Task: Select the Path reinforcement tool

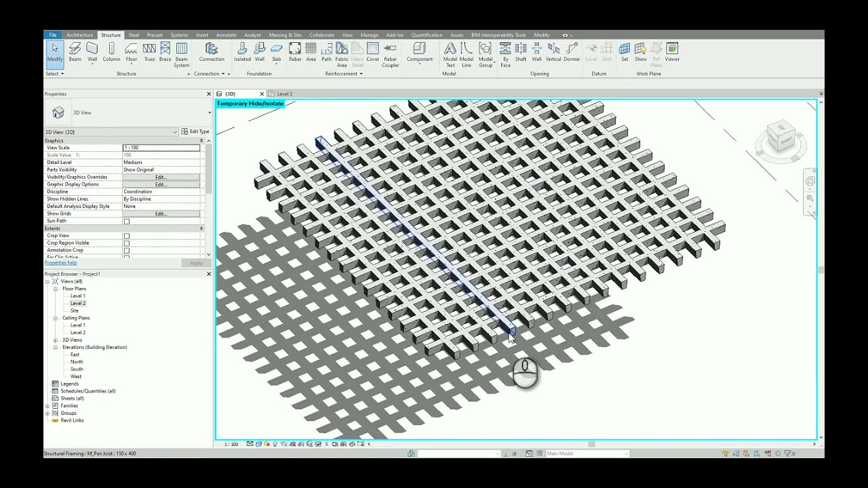Action: click(326, 53)
